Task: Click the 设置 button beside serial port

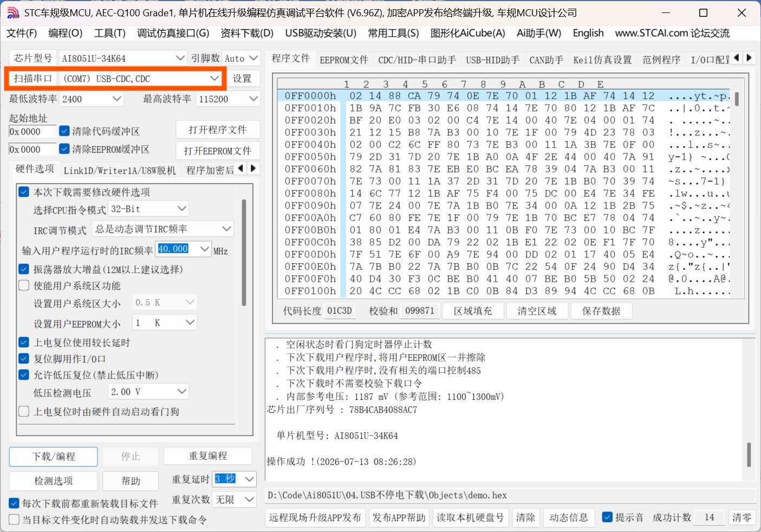Action: point(242,79)
